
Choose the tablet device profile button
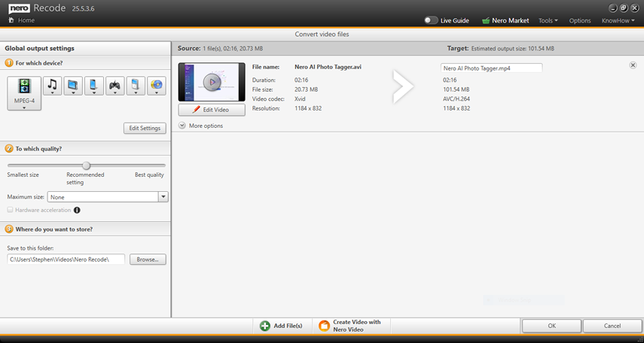point(73,86)
